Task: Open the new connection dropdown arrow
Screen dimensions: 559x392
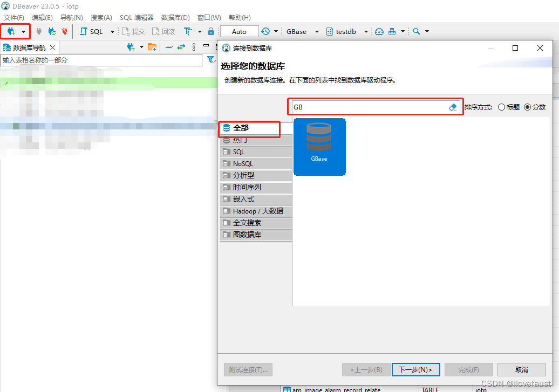Action: (x=23, y=32)
